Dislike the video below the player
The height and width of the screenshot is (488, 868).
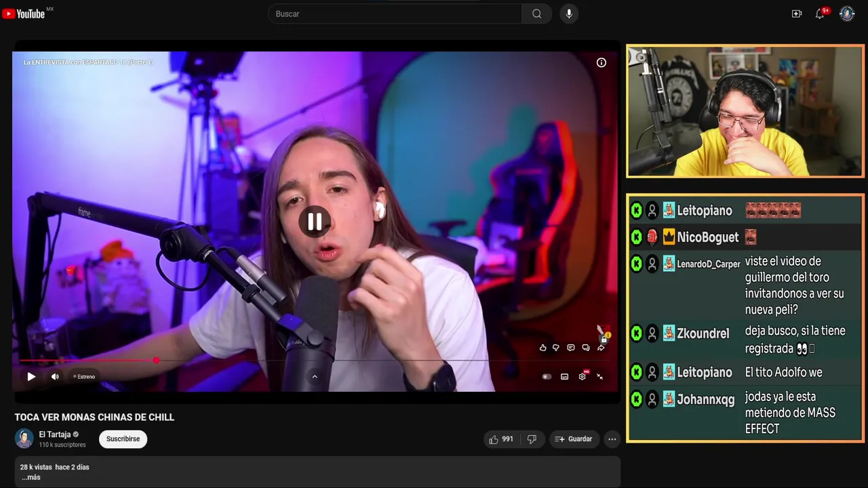(532, 439)
